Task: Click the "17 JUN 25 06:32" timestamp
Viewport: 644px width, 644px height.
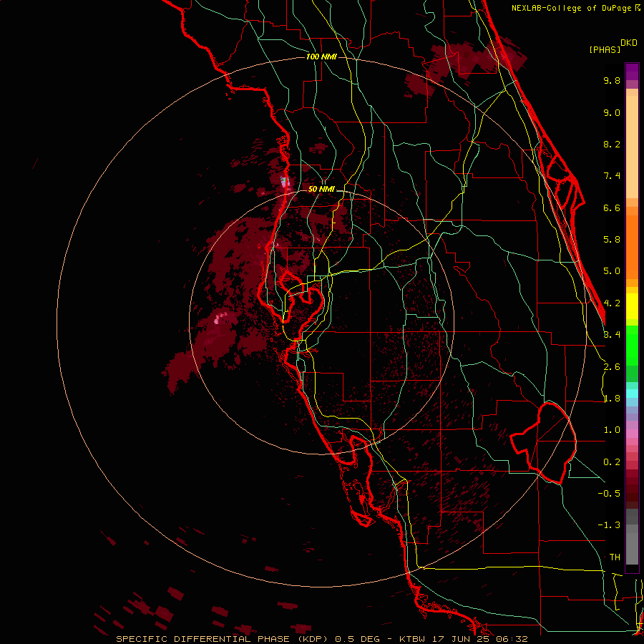Action: point(479,639)
